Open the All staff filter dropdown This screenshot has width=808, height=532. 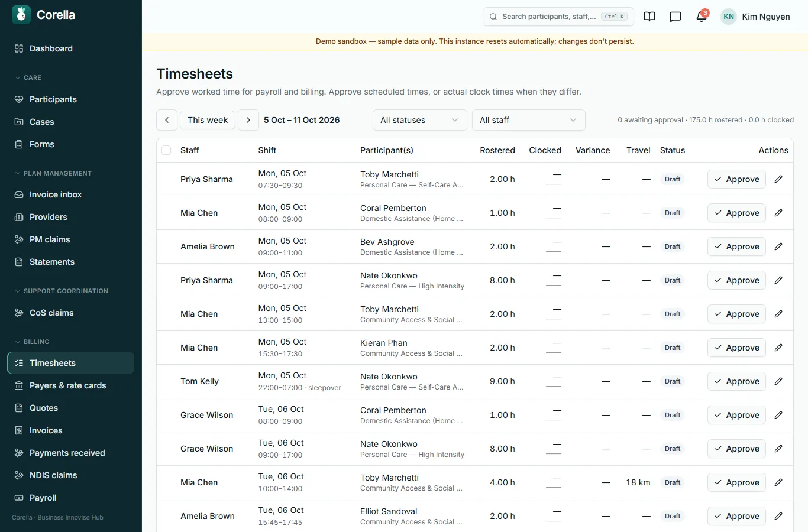[529, 120]
